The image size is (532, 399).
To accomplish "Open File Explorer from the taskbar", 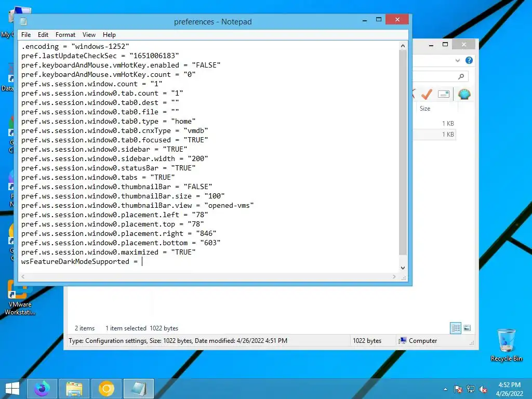I will [74, 389].
